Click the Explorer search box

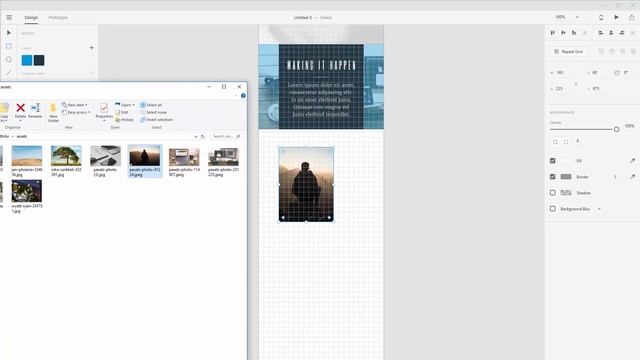point(225,136)
